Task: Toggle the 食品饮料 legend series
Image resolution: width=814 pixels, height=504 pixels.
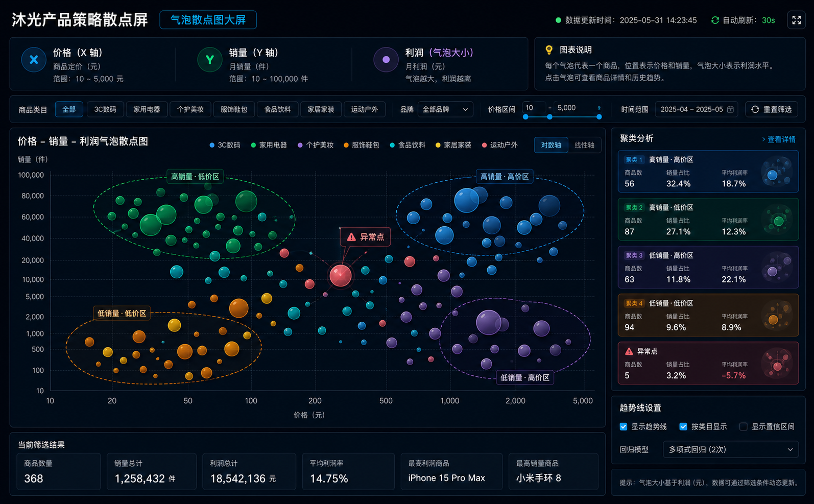Action: point(408,145)
